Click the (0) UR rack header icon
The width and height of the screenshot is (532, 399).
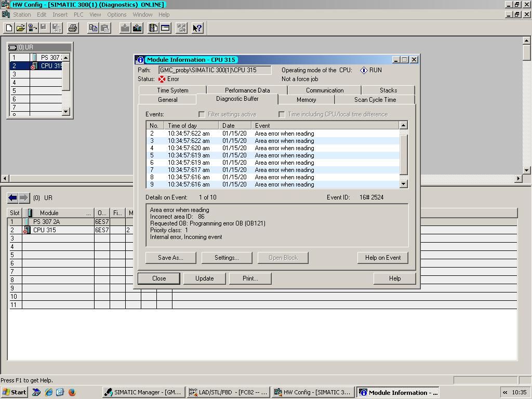pyautogui.click(x=12, y=47)
